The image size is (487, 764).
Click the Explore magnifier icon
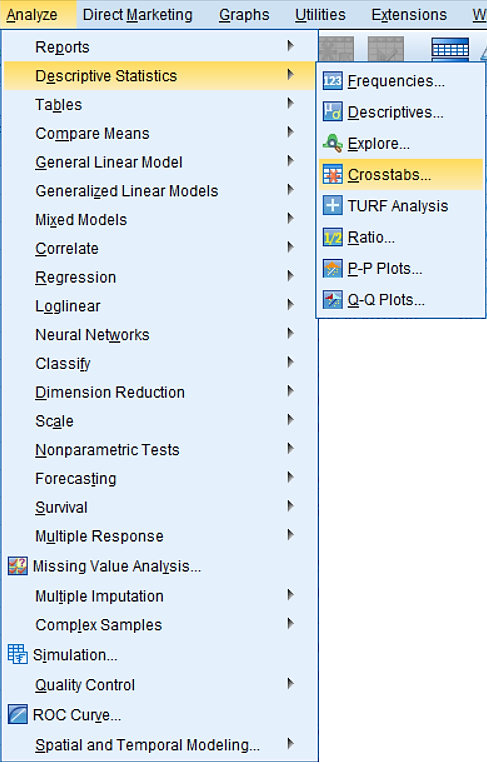pyautogui.click(x=332, y=143)
